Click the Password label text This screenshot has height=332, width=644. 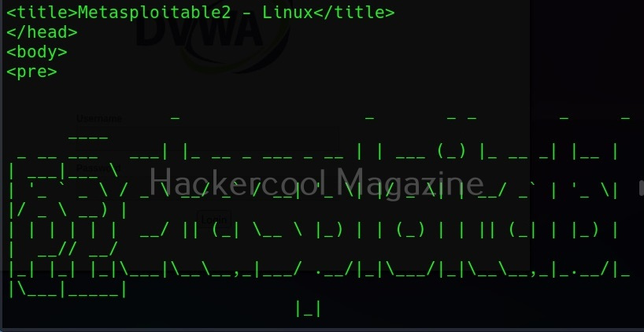click(98, 168)
